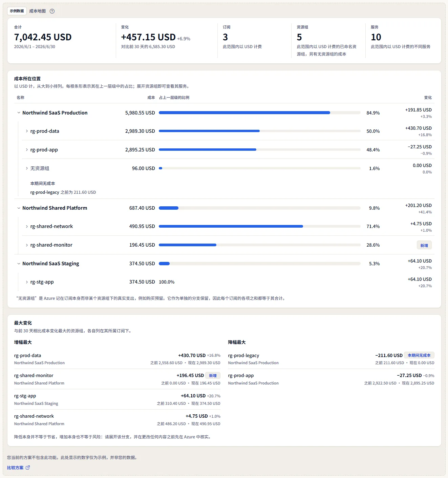Expand rg-stg-app in the cost tree
The width and height of the screenshot is (448, 478).
click(x=27, y=282)
